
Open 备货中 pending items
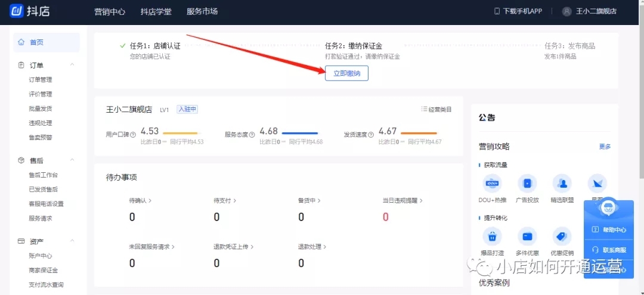pyautogui.click(x=309, y=201)
